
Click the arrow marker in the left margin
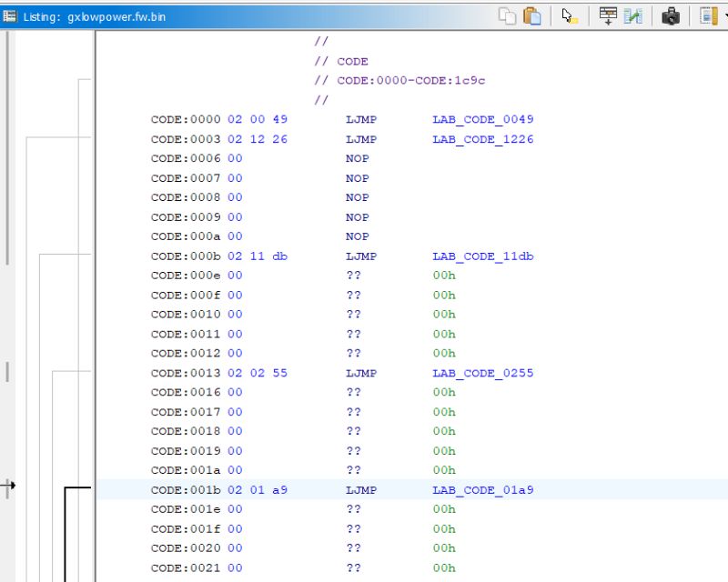point(10,486)
